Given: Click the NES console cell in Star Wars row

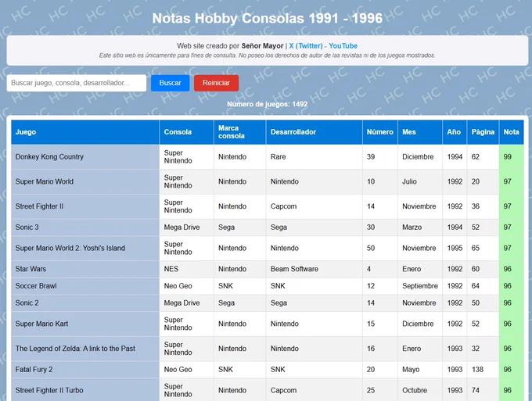Looking at the screenshot, I should tap(187, 269).
